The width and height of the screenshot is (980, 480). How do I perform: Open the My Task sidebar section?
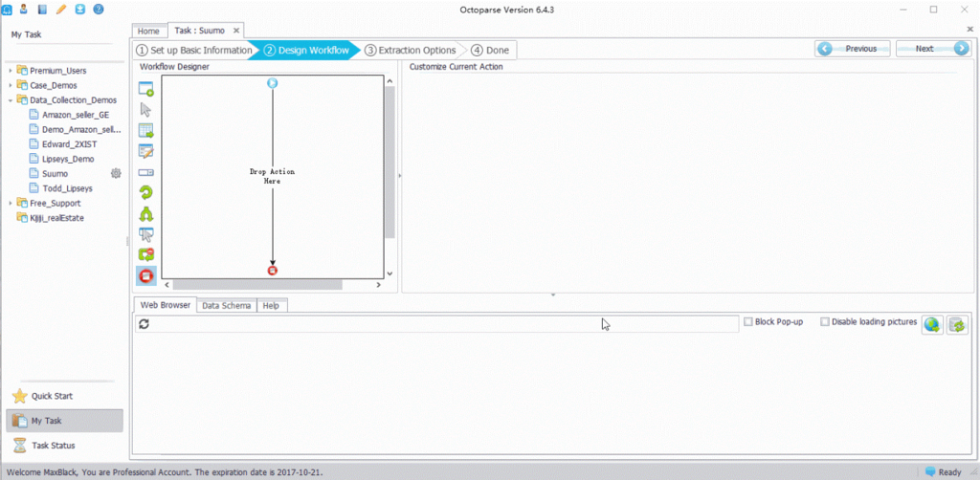pyautogui.click(x=64, y=421)
